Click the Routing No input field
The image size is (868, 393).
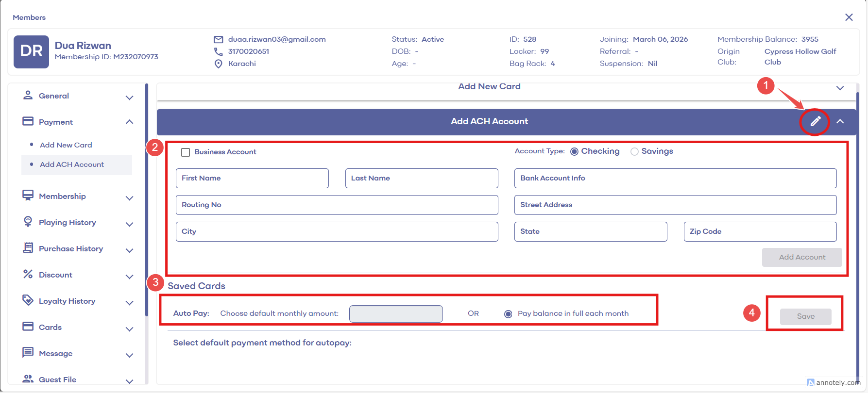point(337,205)
